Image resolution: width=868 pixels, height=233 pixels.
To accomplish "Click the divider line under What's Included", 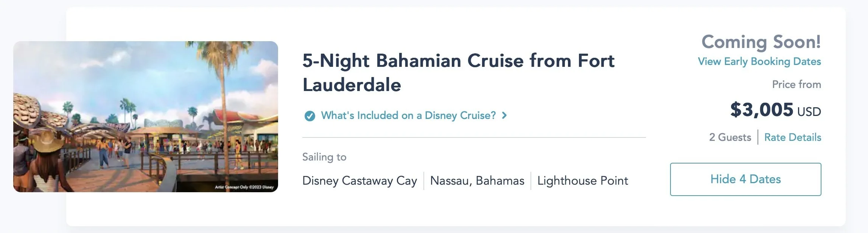I will pyautogui.click(x=474, y=137).
